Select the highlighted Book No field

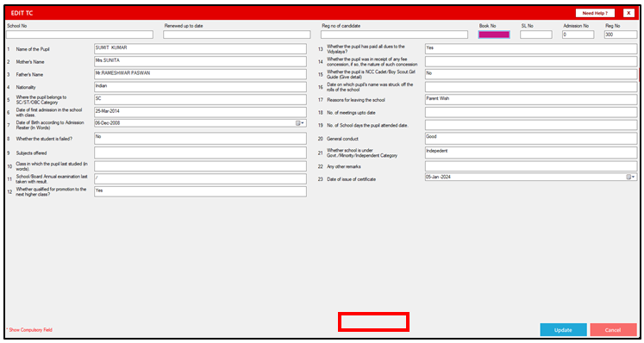[x=494, y=35]
